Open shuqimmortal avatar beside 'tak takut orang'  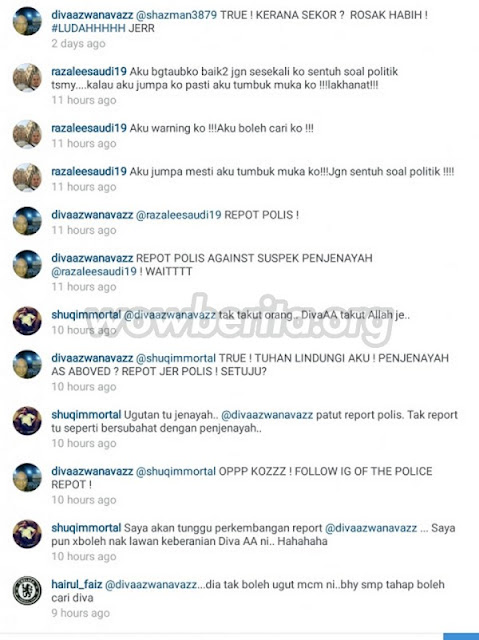tap(27, 321)
